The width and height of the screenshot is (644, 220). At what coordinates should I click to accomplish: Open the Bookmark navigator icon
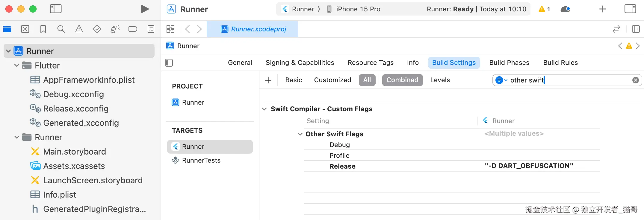pyautogui.click(x=43, y=29)
